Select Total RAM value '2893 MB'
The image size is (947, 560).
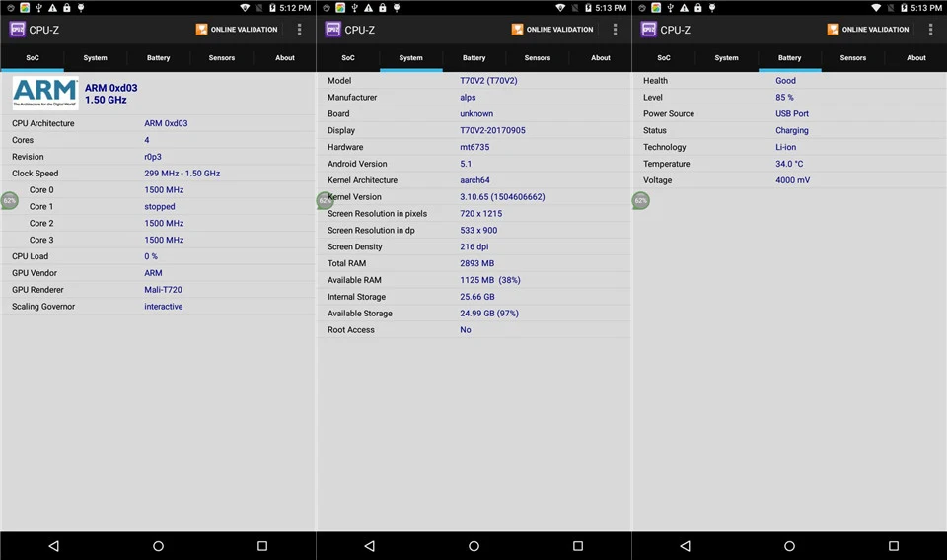click(477, 263)
